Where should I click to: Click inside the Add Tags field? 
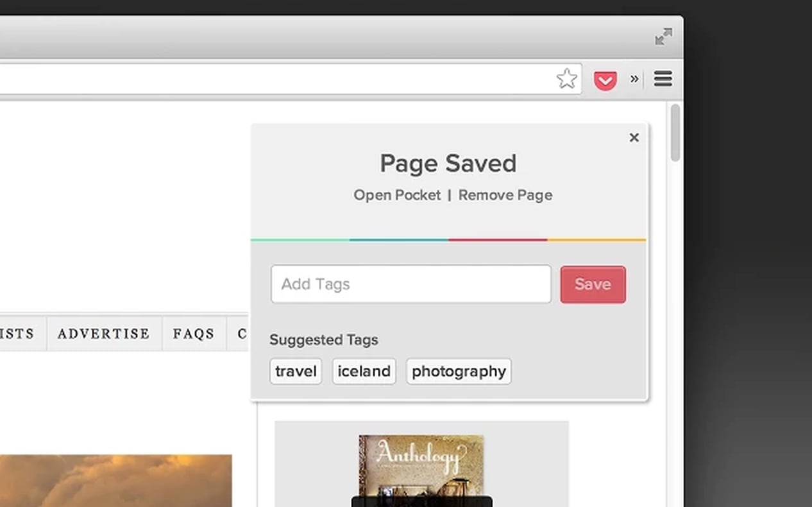(410, 284)
